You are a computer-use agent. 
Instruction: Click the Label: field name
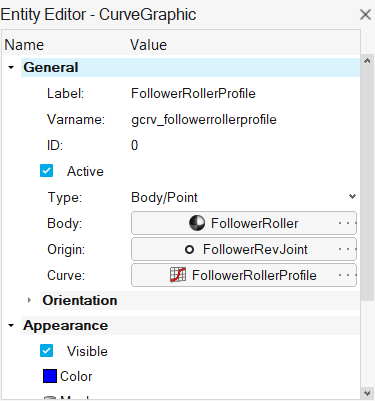pyautogui.click(x=65, y=93)
